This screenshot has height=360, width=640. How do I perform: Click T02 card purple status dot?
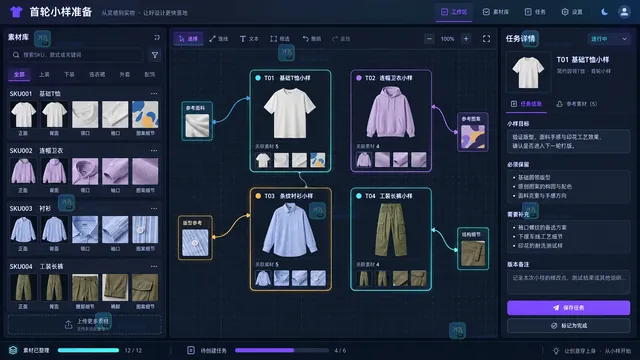pos(359,78)
